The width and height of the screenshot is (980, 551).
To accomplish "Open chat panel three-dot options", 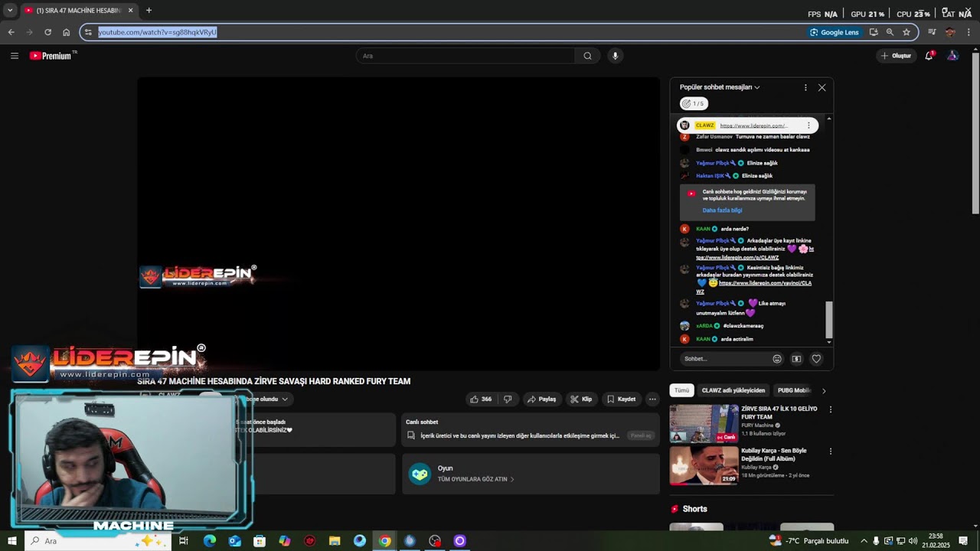I will [x=805, y=87].
